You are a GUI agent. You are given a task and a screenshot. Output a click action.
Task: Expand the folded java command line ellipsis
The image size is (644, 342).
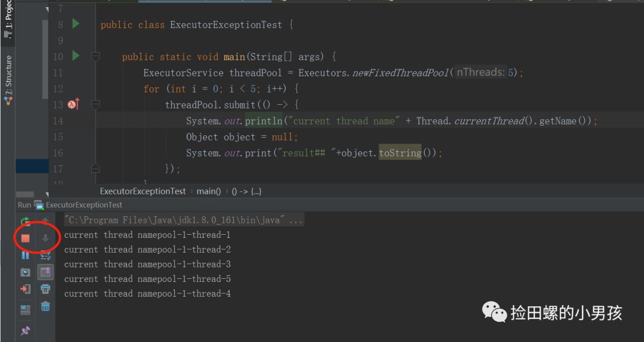(295, 220)
